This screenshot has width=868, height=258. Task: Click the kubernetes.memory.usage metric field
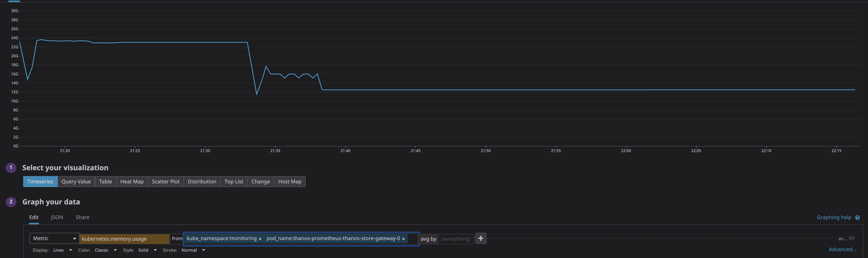click(124, 239)
